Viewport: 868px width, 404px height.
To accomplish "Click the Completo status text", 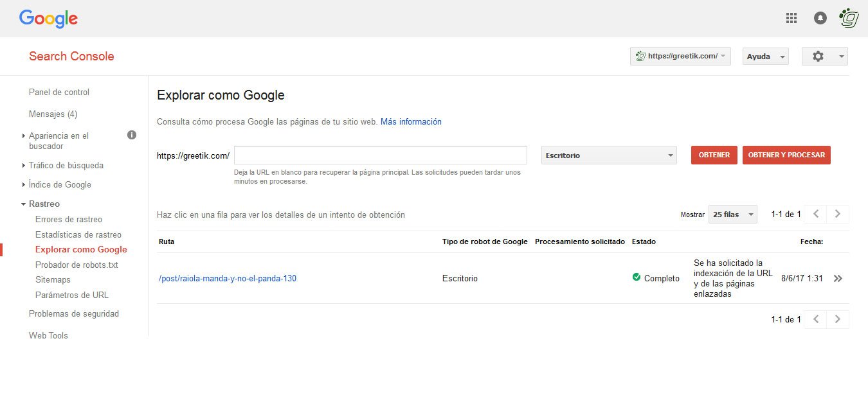I will point(662,278).
